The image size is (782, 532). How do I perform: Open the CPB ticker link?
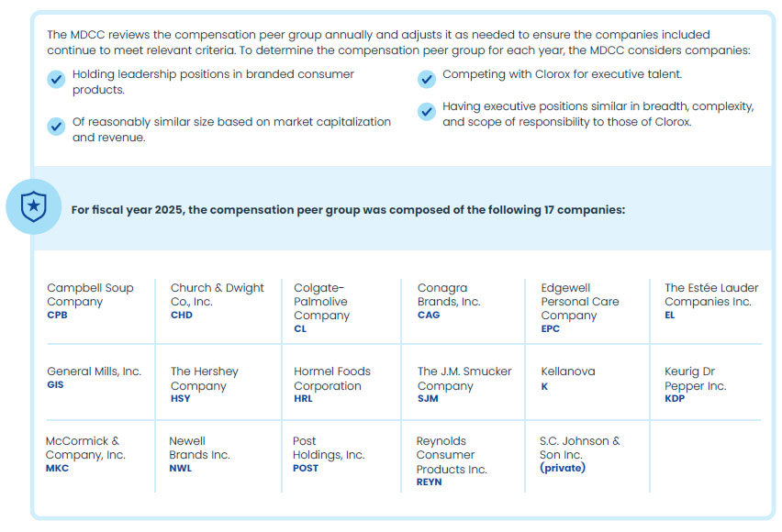point(57,316)
